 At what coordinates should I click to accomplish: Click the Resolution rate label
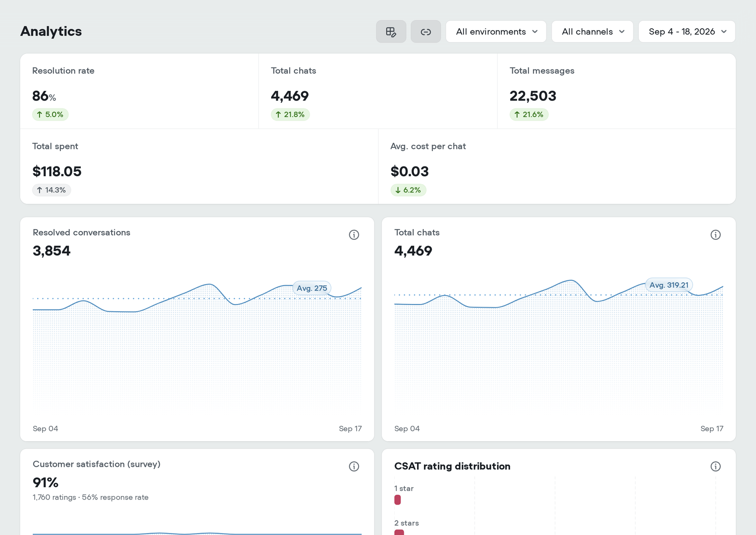click(x=64, y=71)
